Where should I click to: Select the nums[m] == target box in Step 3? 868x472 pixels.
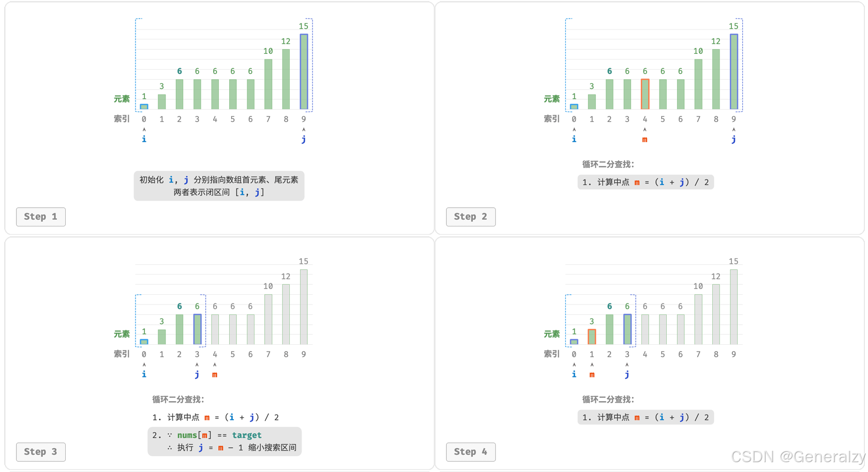click(225, 441)
